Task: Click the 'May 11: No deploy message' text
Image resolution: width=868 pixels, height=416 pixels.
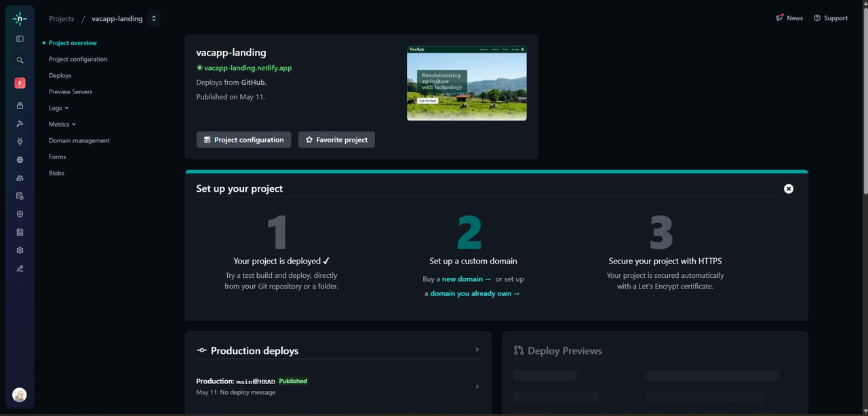Action: [236, 392]
